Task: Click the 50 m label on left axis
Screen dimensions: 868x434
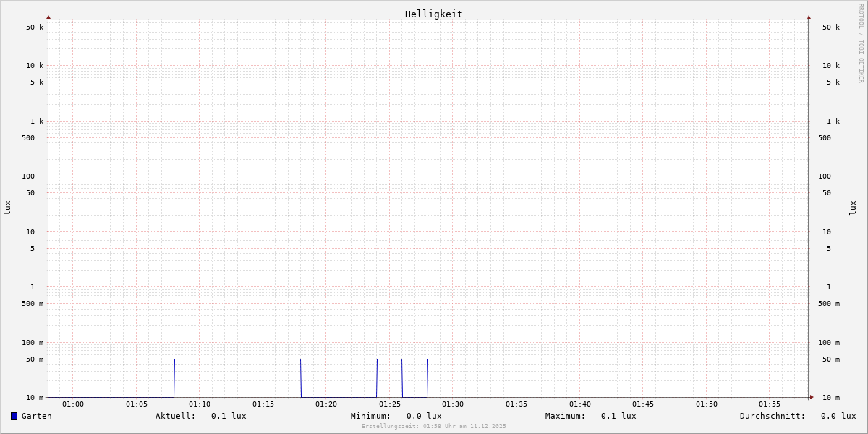Action: [x=35, y=359]
